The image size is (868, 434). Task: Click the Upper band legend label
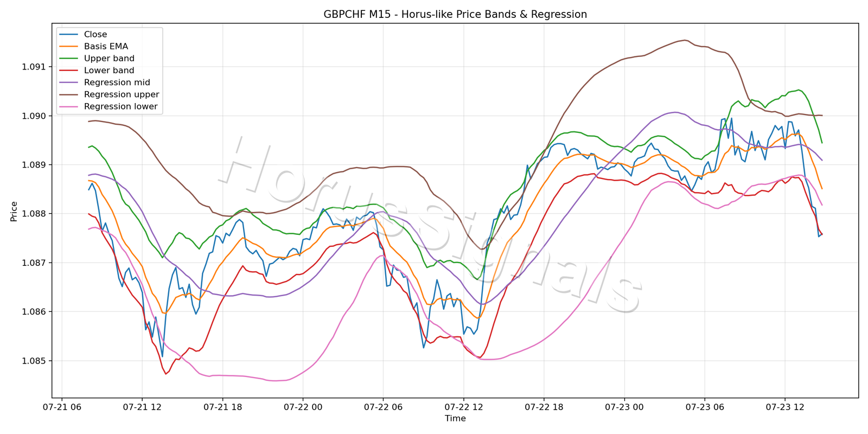coord(109,59)
